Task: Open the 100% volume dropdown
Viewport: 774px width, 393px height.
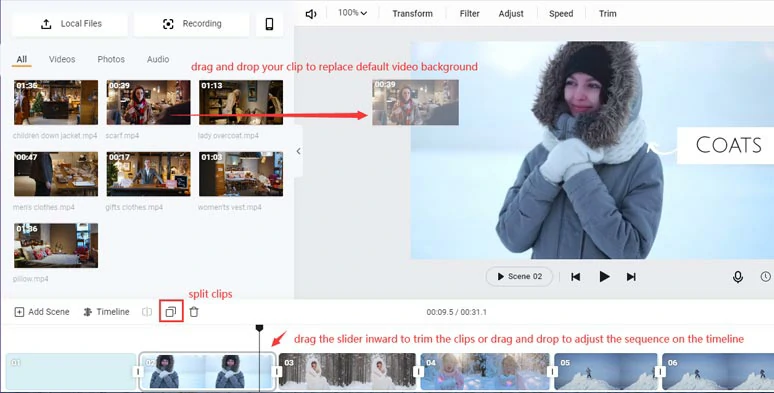Action: (352, 13)
